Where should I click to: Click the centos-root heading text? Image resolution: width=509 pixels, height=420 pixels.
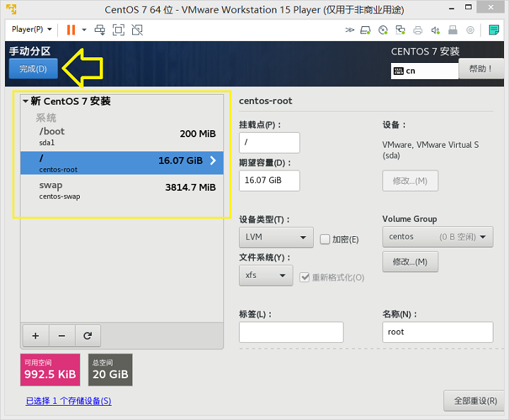266,101
